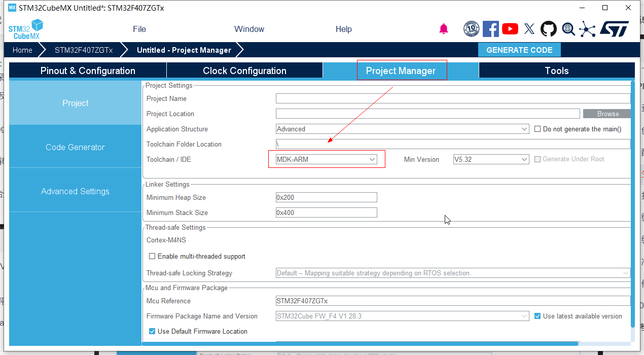Open the Firmware Package Name and Version dropdown
The height and width of the screenshot is (355, 644).
point(403,316)
